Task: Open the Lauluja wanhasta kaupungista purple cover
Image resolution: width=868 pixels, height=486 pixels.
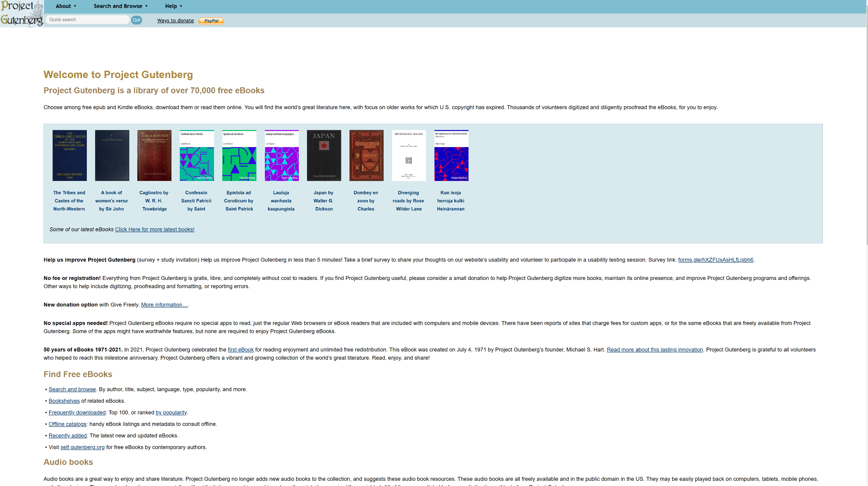Action: tap(281, 155)
